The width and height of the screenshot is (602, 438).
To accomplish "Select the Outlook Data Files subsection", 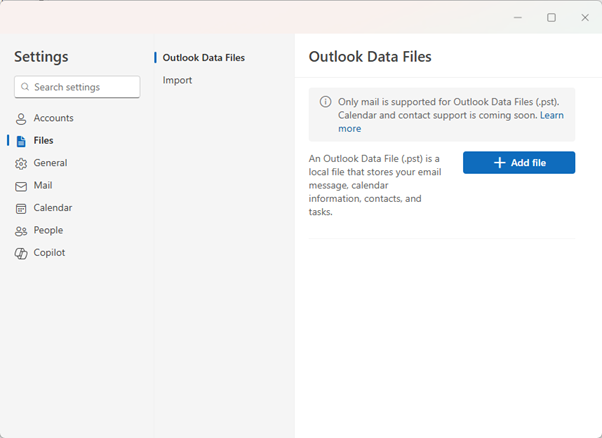I will click(203, 58).
